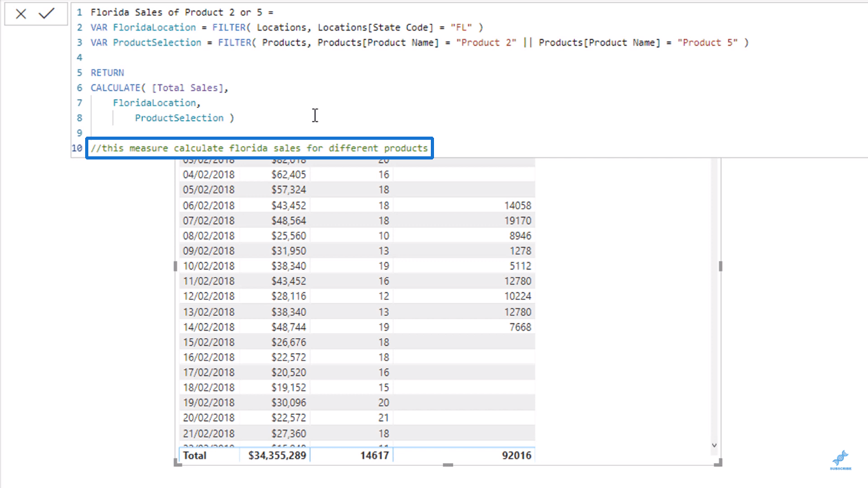Cancel the formula with the X icon
868x488 pixels.
tap(21, 14)
